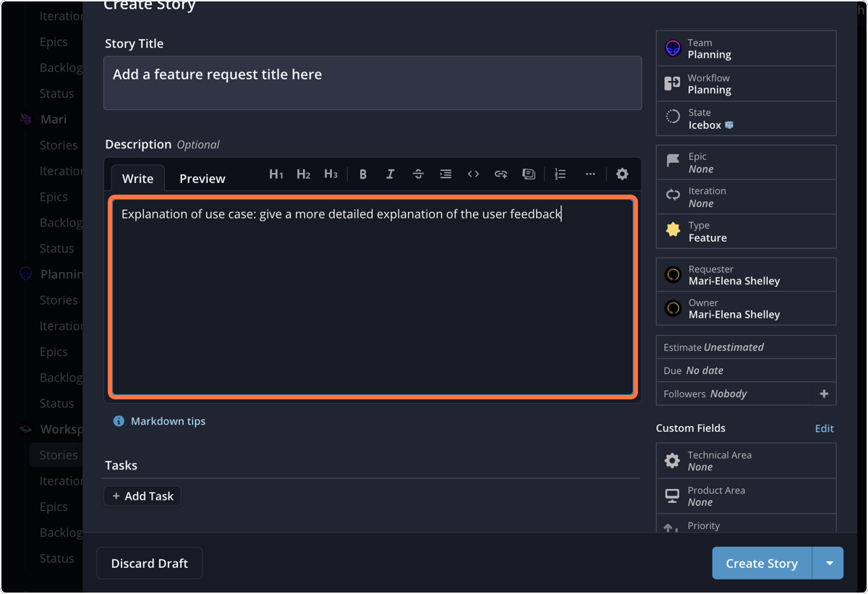Set the Estimate currently Unestimated
The height and width of the screenshot is (594, 868).
click(x=746, y=347)
